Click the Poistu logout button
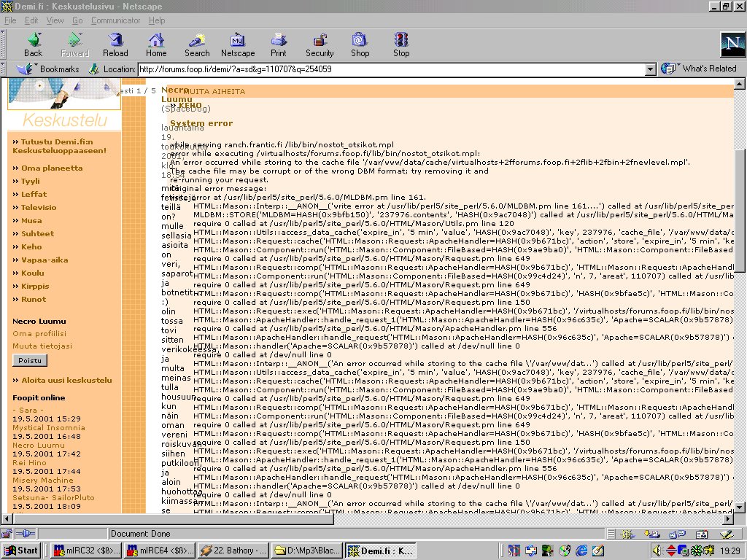The height and width of the screenshot is (560, 747). [29, 360]
